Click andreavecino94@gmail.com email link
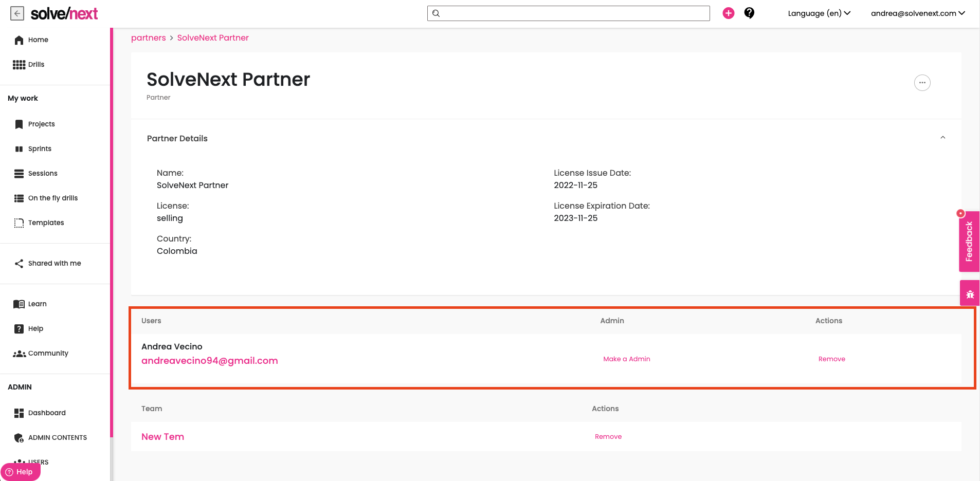Viewport: 980px width, 481px height. pos(210,361)
